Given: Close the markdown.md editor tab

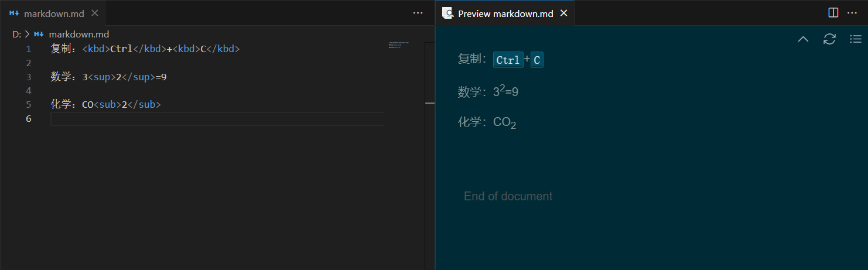Looking at the screenshot, I should (95, 13).
